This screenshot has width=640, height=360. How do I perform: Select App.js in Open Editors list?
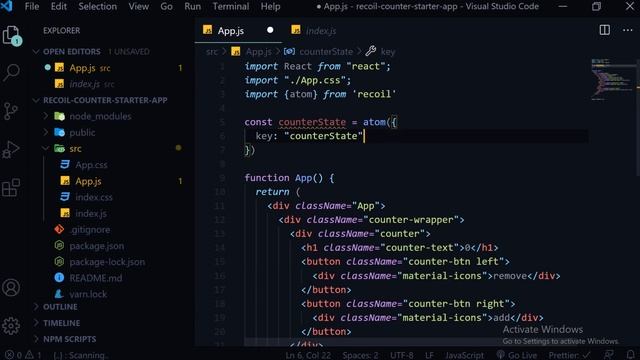click(82, 68)
